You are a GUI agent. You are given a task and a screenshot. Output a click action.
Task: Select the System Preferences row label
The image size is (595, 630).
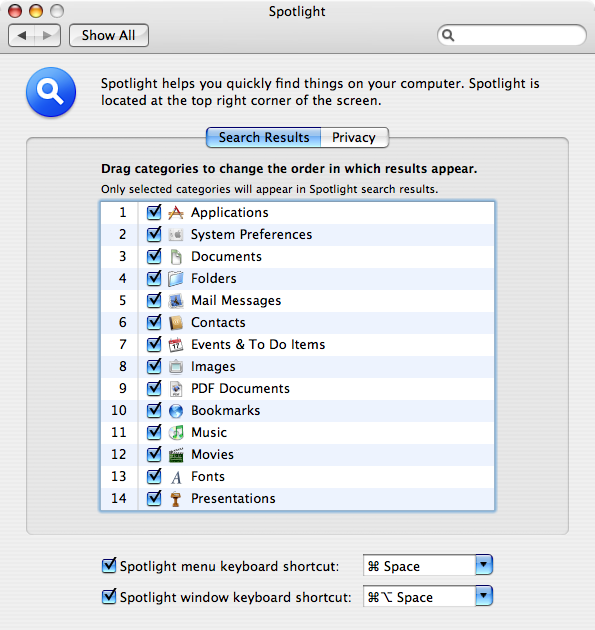click(x=251, y=235)
